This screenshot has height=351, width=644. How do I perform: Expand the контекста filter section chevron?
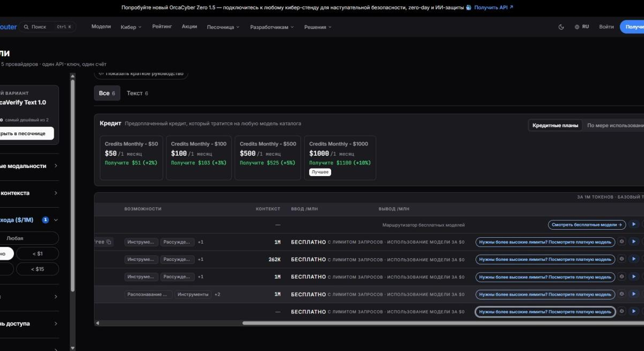56,193
